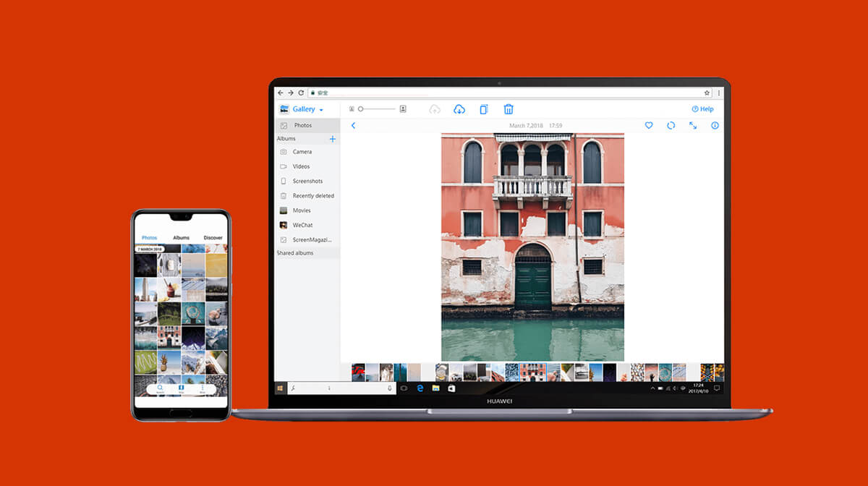Open Microsoft Store from the taskbar
This screenshot has height=486, width=868.
point(451,388)
